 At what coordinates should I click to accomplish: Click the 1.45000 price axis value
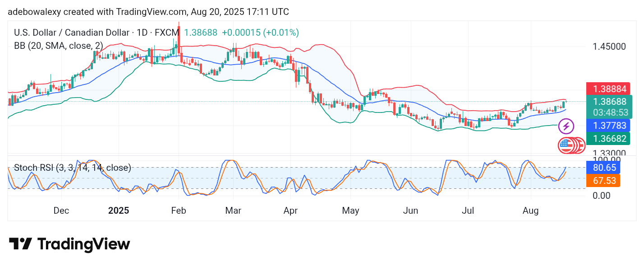coord(609,47)
